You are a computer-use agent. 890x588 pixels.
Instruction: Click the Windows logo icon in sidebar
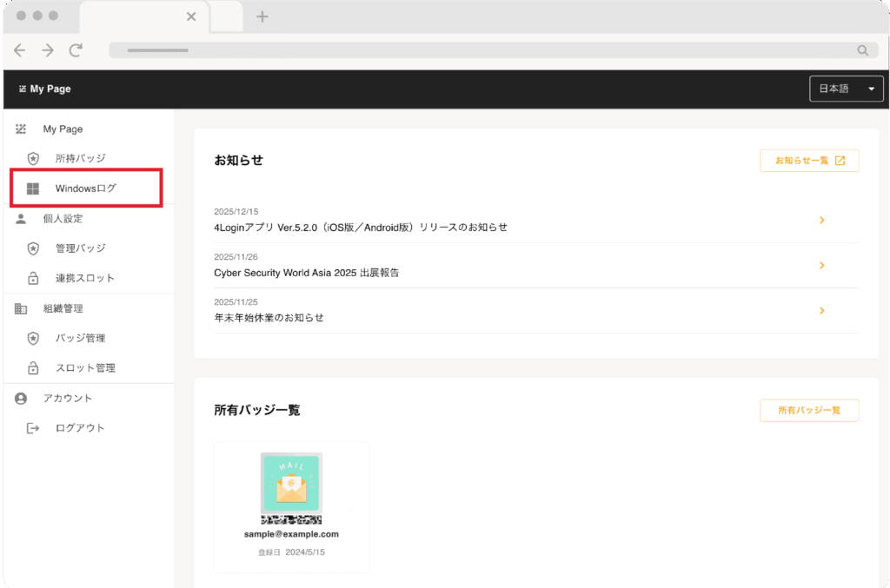tap(33, 188)
